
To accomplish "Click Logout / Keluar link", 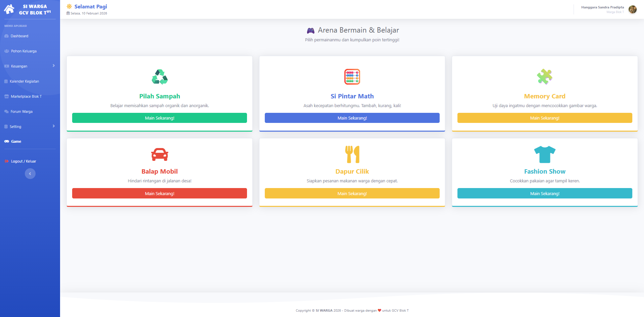I will click(23, 161).
